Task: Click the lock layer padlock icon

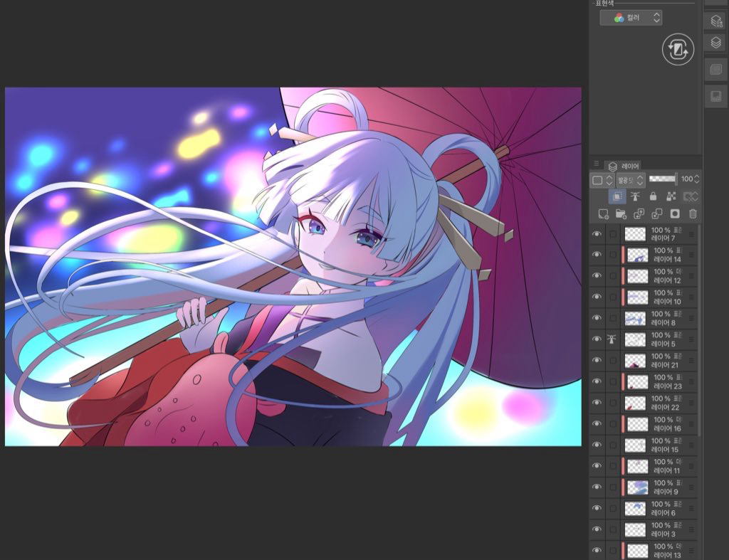Action: (x=653, y=196)
